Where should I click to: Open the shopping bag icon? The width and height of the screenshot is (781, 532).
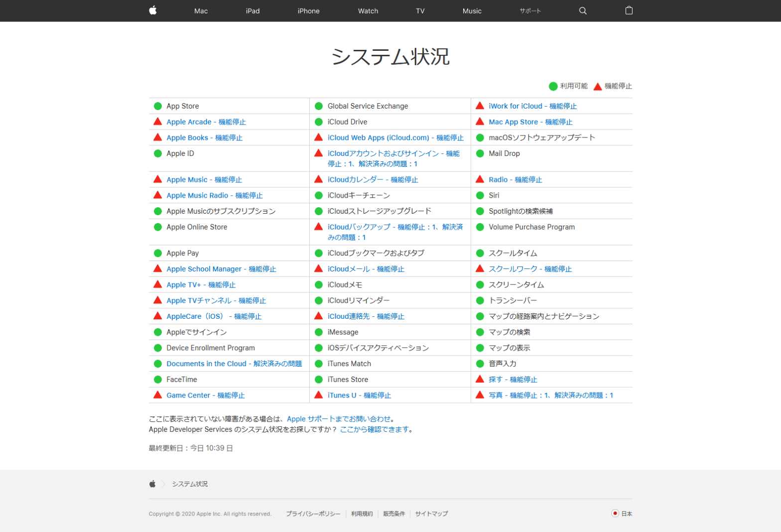pyautogui.click(x=629, y=10)
